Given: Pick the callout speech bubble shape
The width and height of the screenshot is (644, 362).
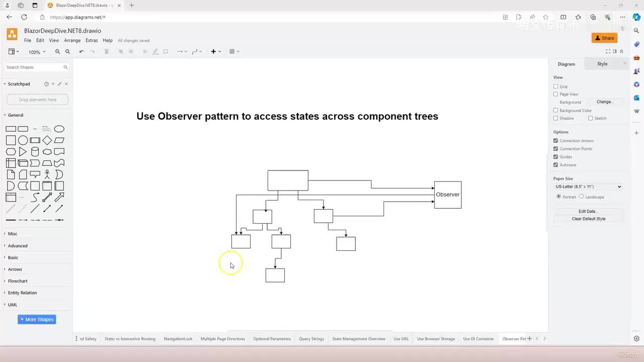Looking at the screenshot, I should [35, 174].
